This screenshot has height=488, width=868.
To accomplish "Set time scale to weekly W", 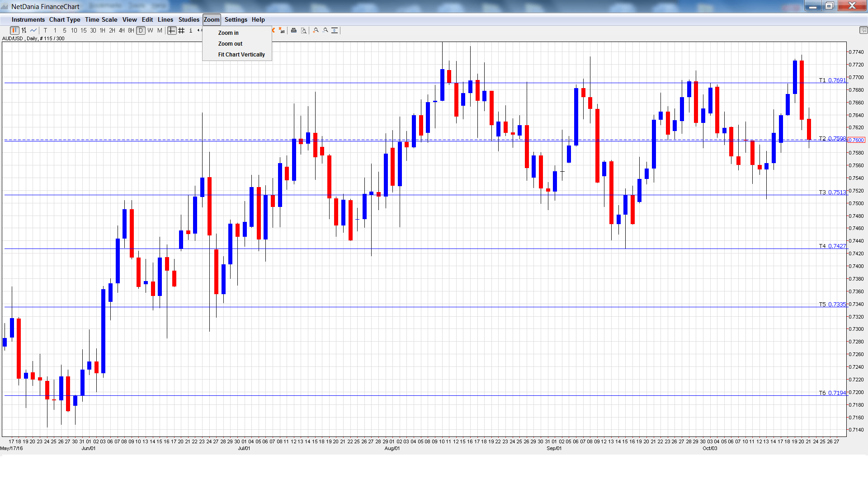I will pos(150,31).
